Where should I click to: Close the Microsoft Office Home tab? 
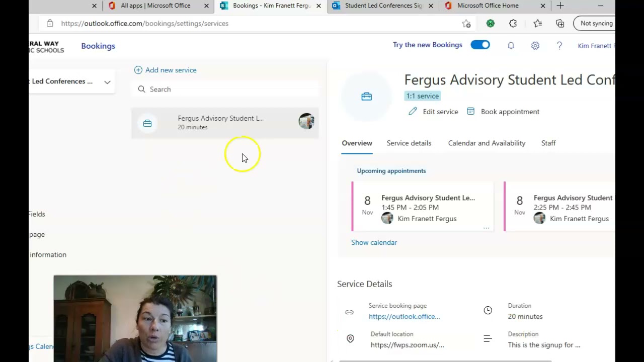[543, 6]
